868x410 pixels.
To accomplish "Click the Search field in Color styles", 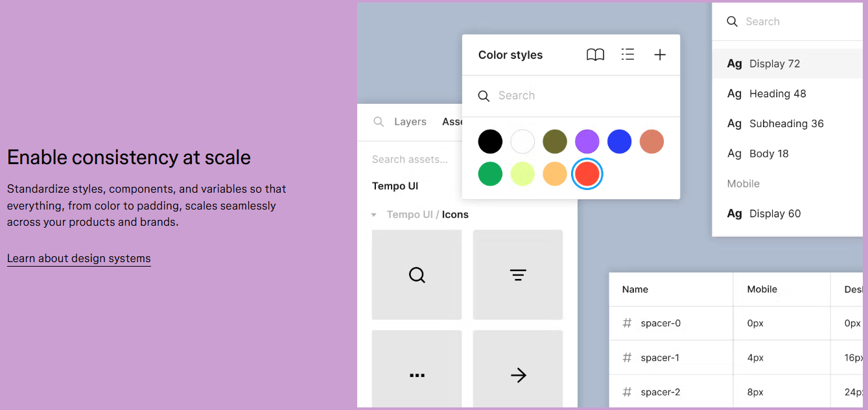I will pos(570,96).
